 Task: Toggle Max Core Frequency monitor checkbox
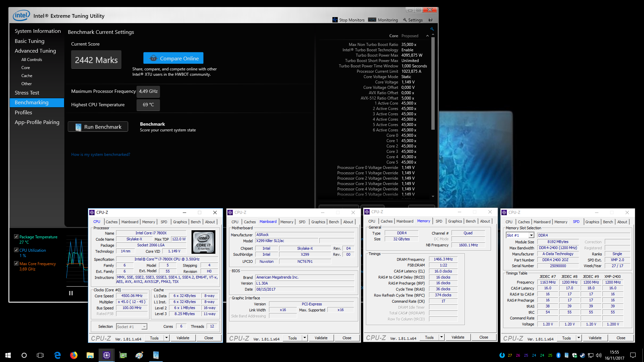click(16, 263)
